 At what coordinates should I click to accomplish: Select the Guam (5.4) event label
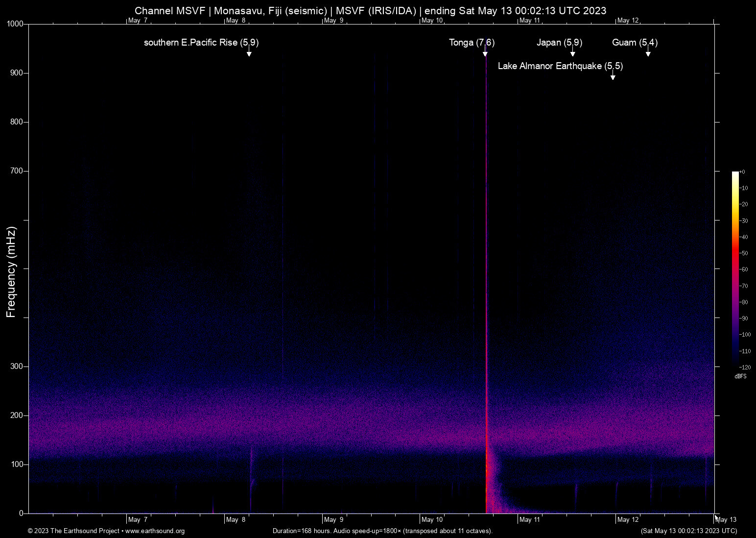click(635, 43)
